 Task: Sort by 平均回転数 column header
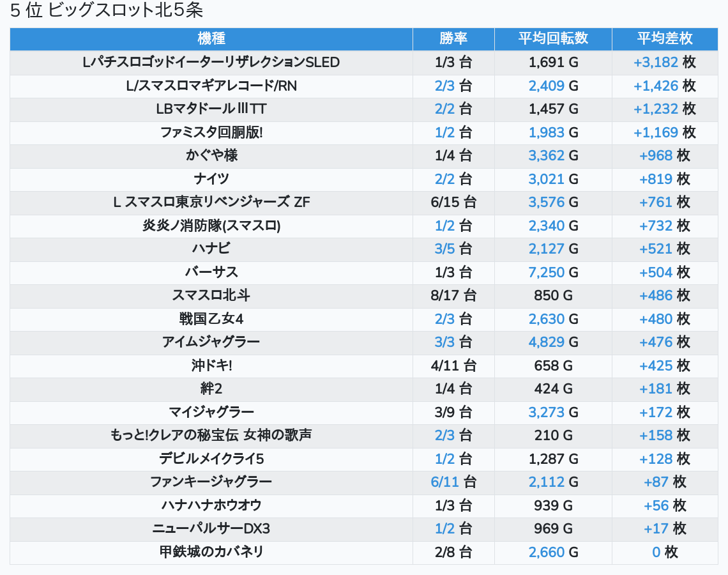click(553, 38)
